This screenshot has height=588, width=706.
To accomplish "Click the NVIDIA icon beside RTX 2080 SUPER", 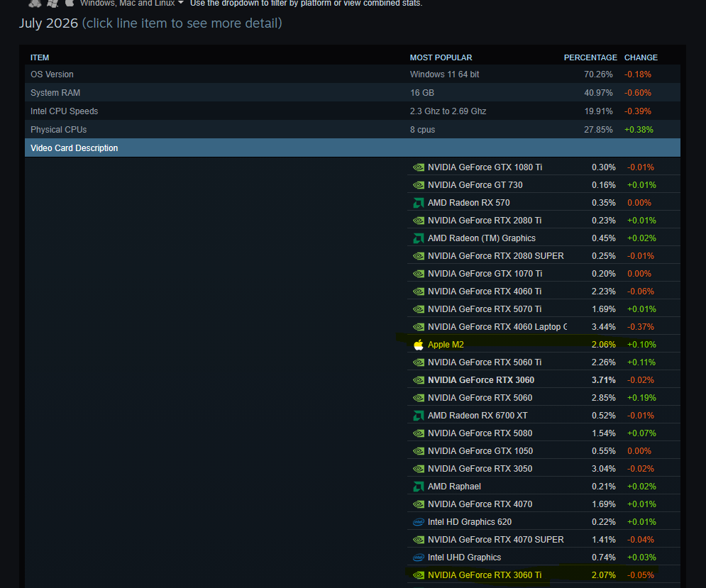I will pos(419,256).
